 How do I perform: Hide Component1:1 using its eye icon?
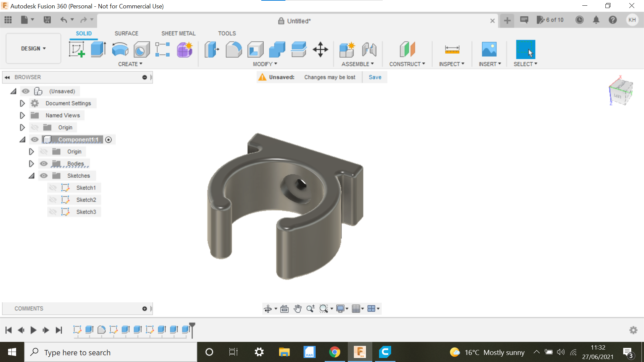pyautogui.click(x=35, y=139)
